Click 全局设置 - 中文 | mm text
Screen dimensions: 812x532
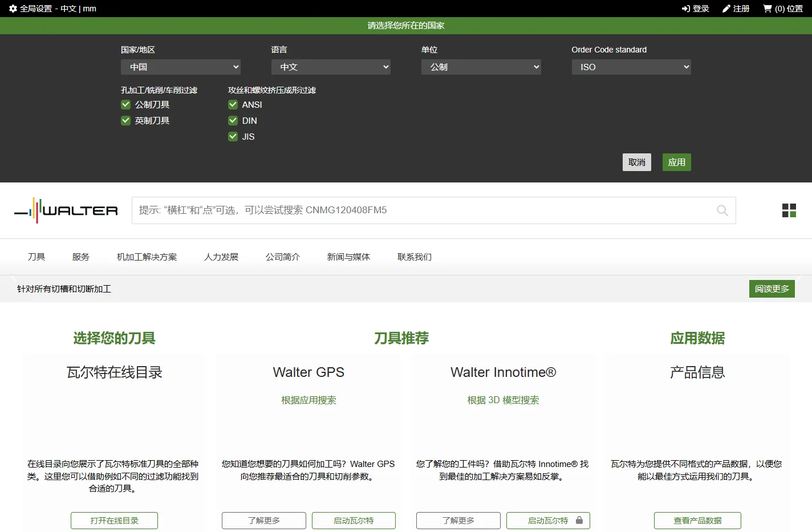pyautogui.click(x=58, y=9)
